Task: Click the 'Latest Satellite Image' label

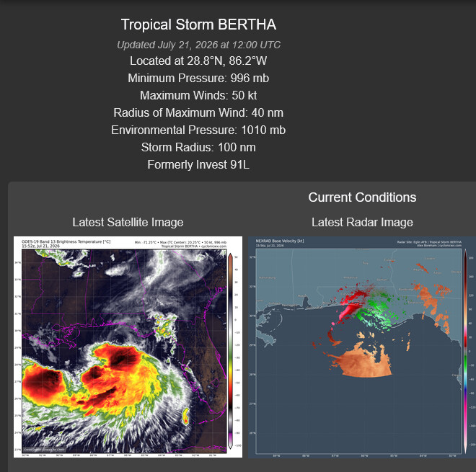Action: [x=128, y=222]
